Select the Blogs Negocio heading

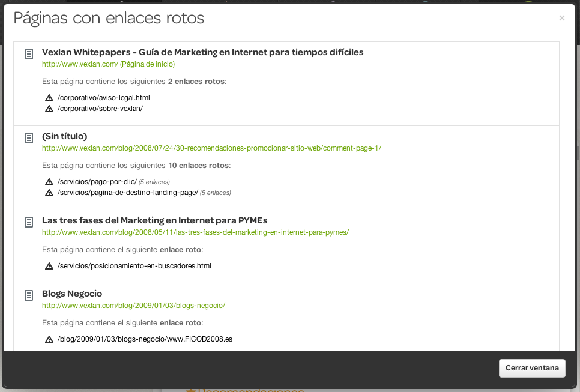[x=72, y=294]
